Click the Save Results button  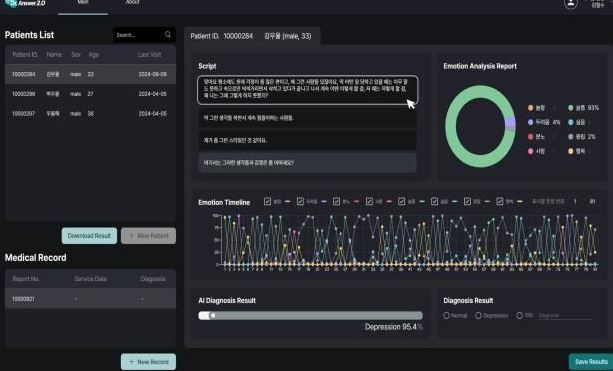[591, 362]
